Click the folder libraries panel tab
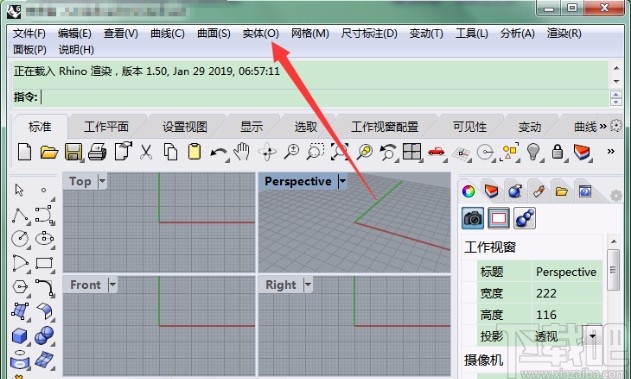 (561, 191)
